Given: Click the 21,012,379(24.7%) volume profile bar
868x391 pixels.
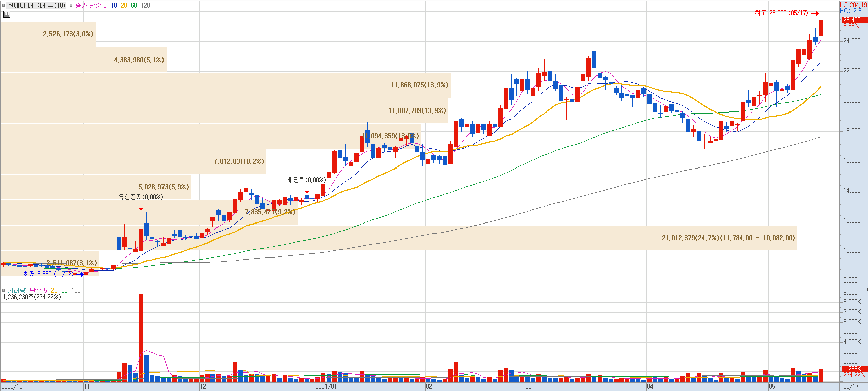Looking at the screenshot, I should (x=399, y=238).
